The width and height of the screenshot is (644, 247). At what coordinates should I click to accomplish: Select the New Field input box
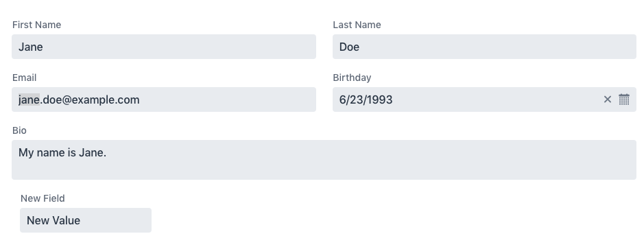point(86,220)
